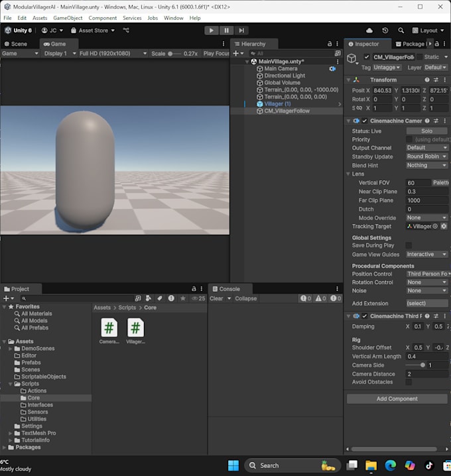451x476 pixels.
Task: Click the Pause button in toolbar
Action: [227, 30]
